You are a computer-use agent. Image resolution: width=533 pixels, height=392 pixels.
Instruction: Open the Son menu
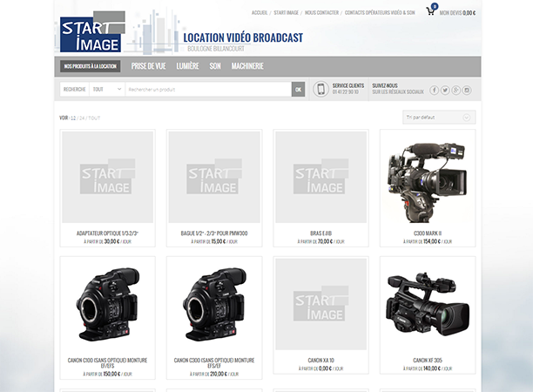[x=215, y=66]
